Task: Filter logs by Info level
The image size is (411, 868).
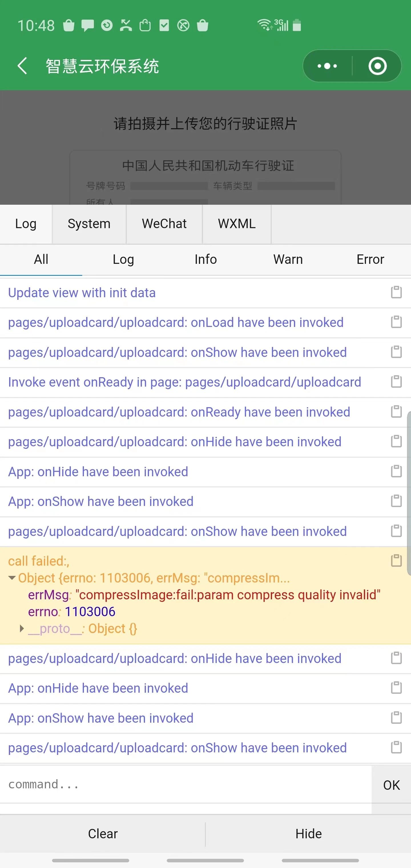Action: point(205,260)
